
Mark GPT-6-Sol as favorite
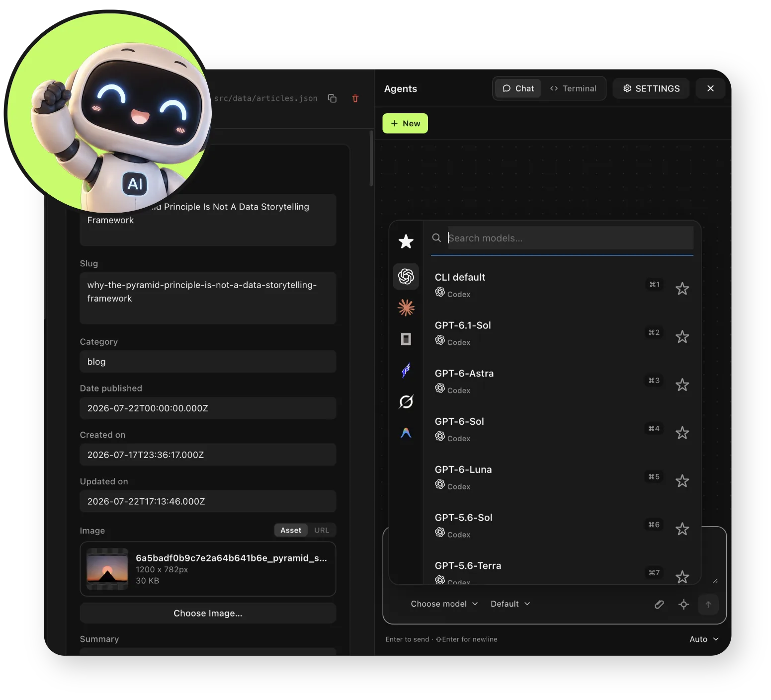(683, 433)
